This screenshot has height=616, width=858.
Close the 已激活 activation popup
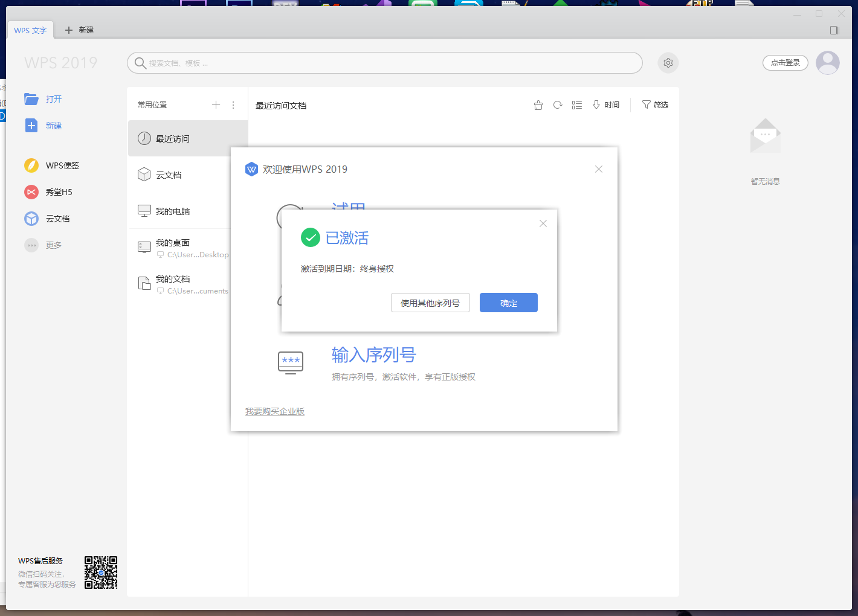click(x=543, y=223)
